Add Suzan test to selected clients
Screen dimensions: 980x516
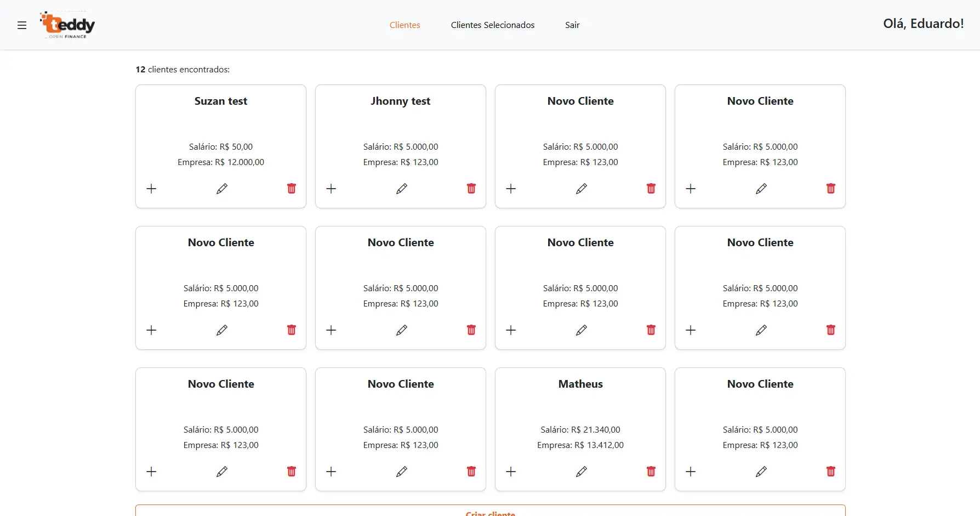[x=152, y=189]
